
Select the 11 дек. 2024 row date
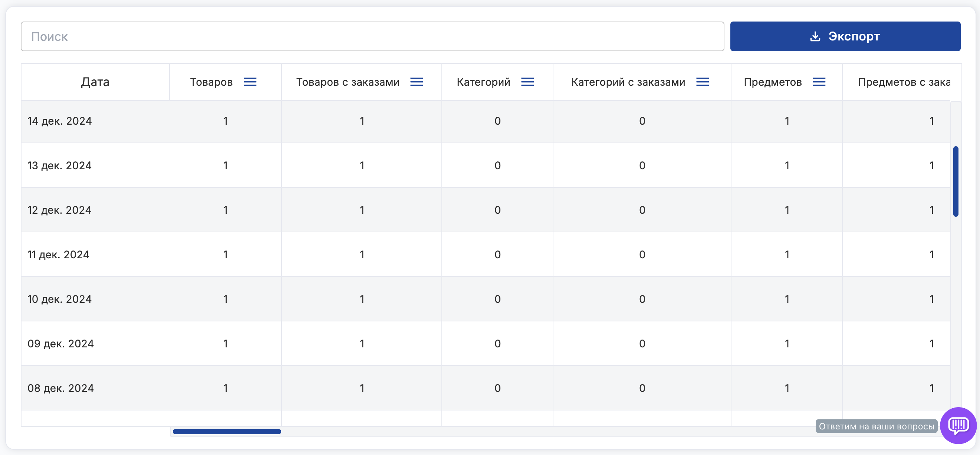[58, 255]
